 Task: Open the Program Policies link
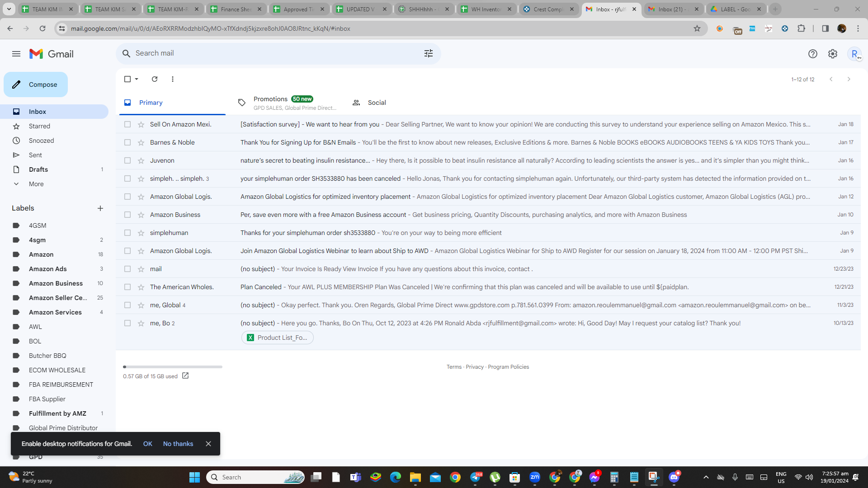point(508,367)
